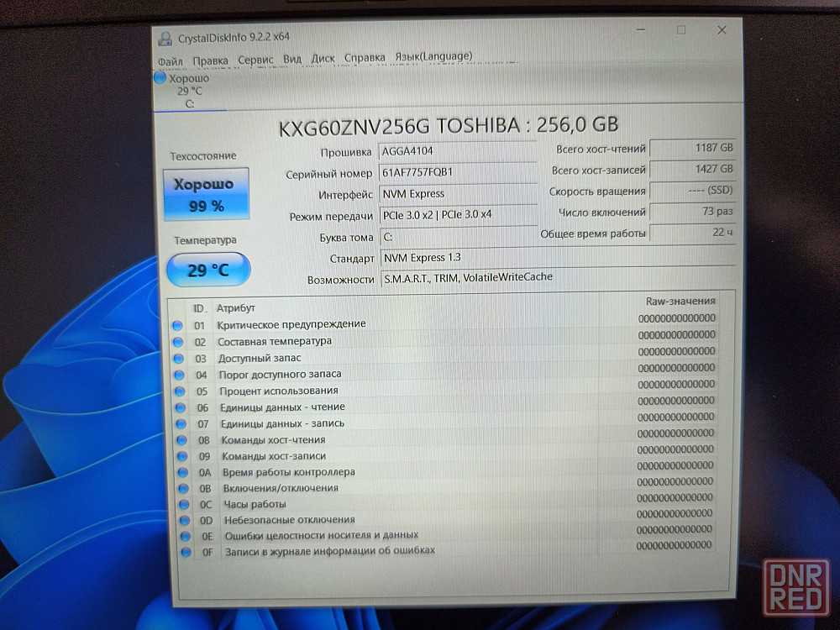Click status icon for Время работы контроллера
840x630 pixels.
coord(182,472)
